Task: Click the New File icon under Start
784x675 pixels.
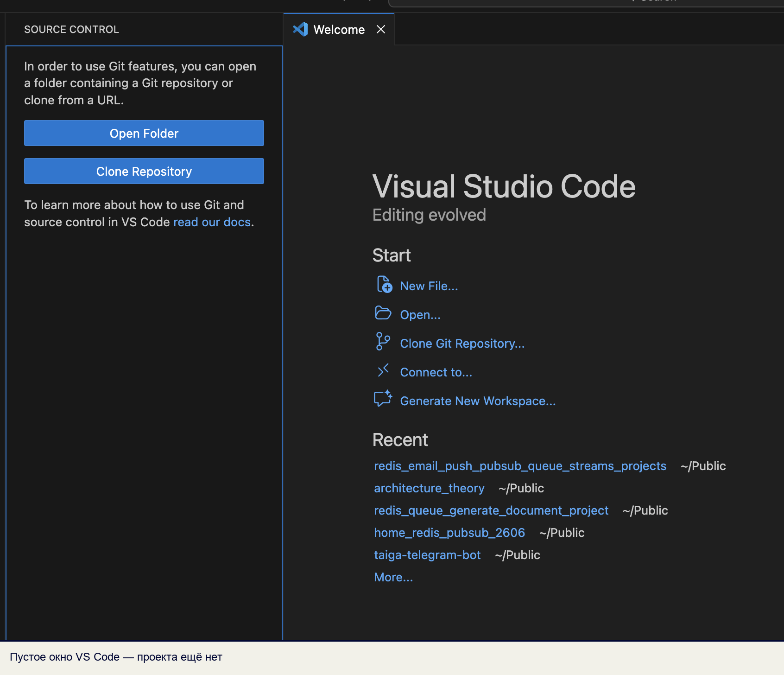Action: tap(384, 285)
